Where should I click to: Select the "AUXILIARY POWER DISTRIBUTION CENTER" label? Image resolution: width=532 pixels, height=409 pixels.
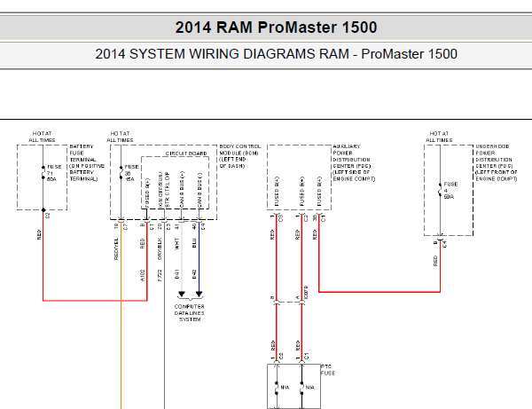(352, 156)
